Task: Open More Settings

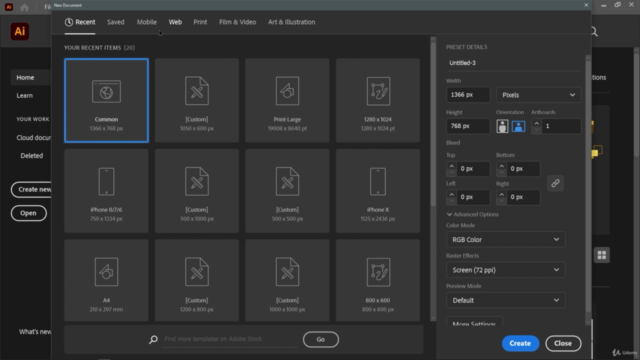Action: 474,322
